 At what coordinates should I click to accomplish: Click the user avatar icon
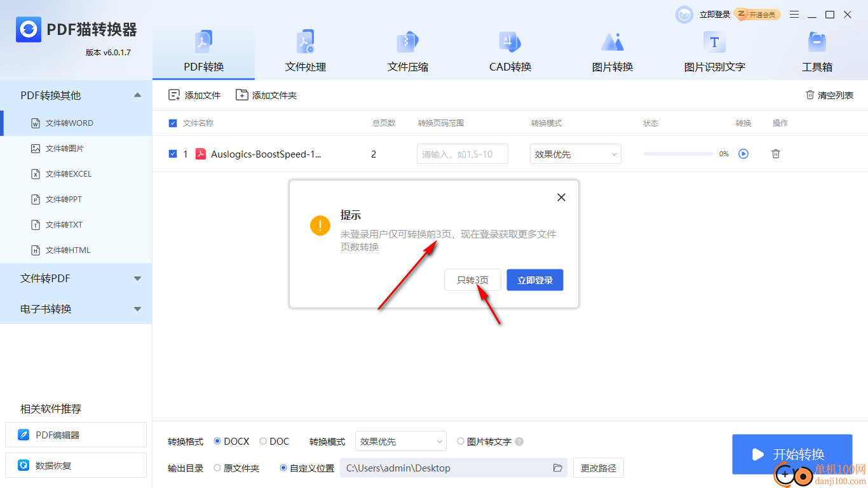684,15
